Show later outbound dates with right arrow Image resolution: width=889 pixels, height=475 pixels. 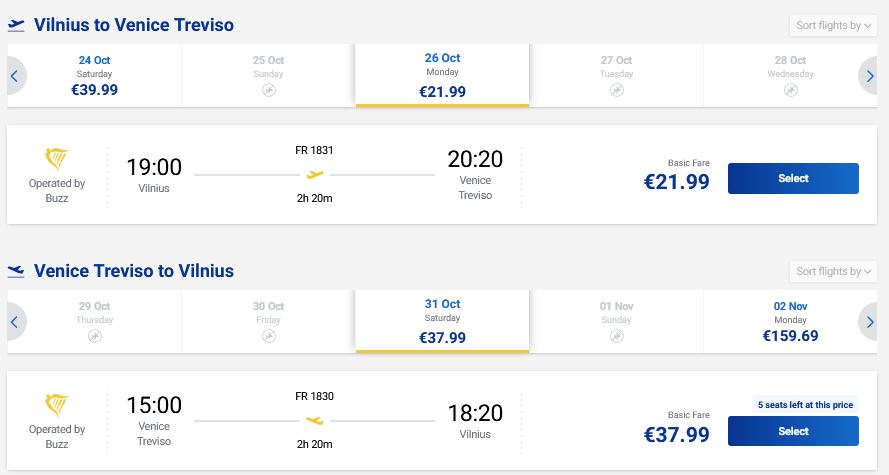869,75
